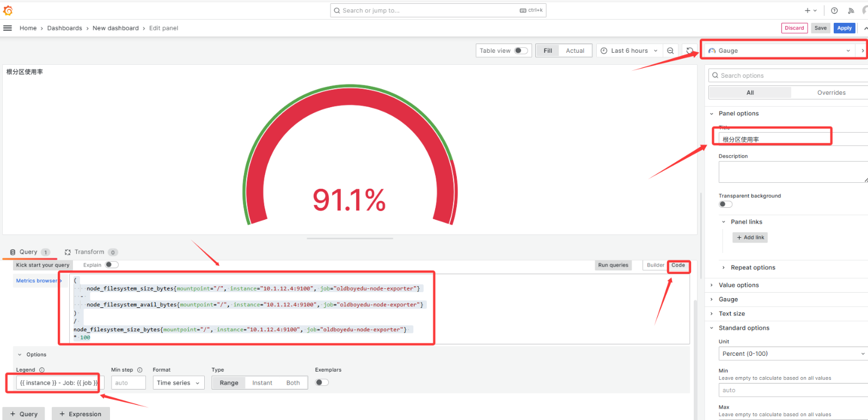Screen dimensions: 868x420
Task: Click the zoom out time range icon
Action: 670,51
